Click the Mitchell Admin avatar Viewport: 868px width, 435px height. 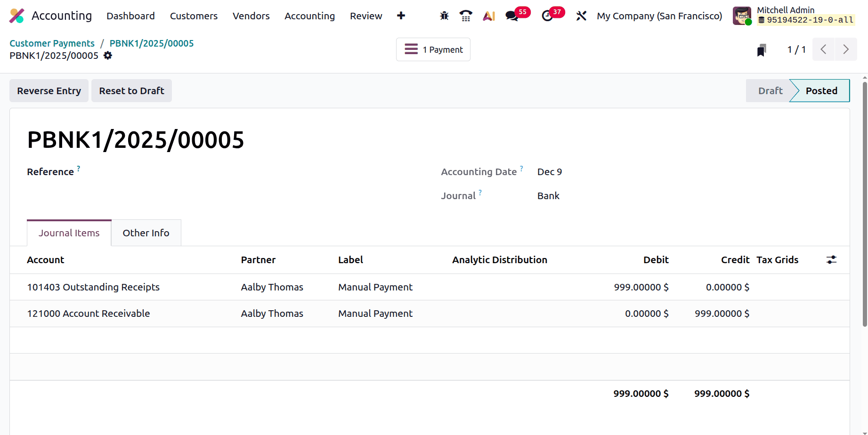(742, 16)
